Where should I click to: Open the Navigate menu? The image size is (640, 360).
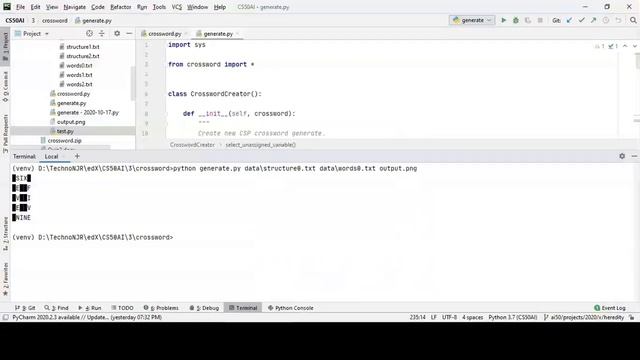tap(75, 7)
